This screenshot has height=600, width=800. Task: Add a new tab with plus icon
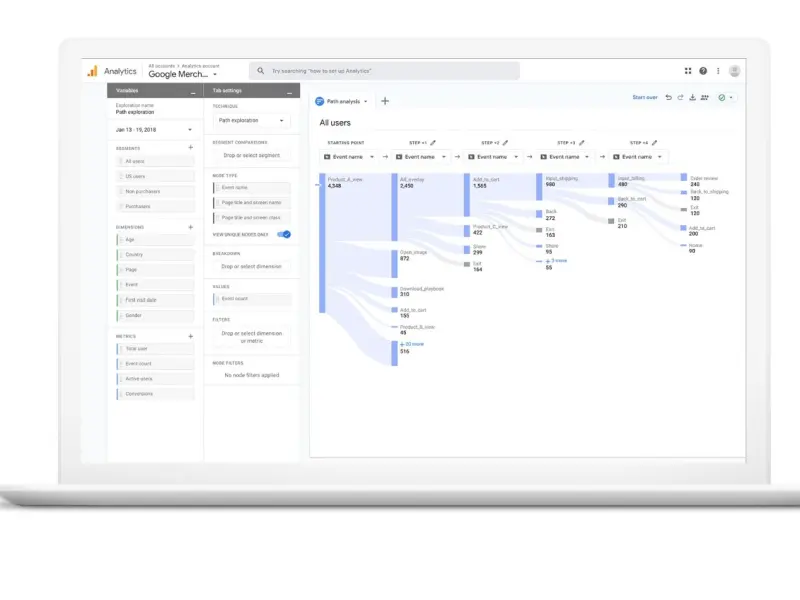coord(385,101)
